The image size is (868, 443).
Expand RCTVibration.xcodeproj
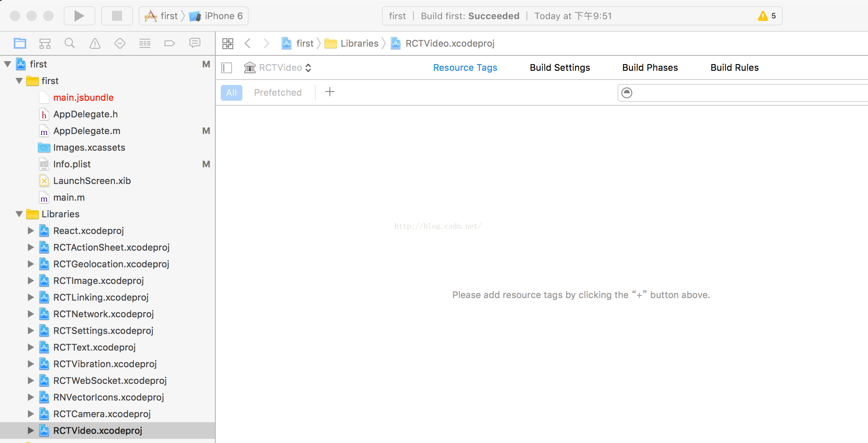click(x=31, y=364)
